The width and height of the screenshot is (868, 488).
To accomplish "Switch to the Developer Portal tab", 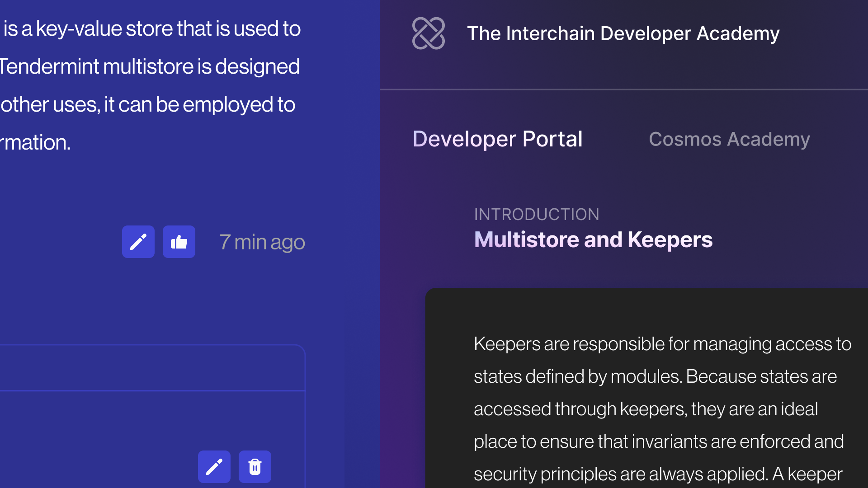I will point(497,139).
